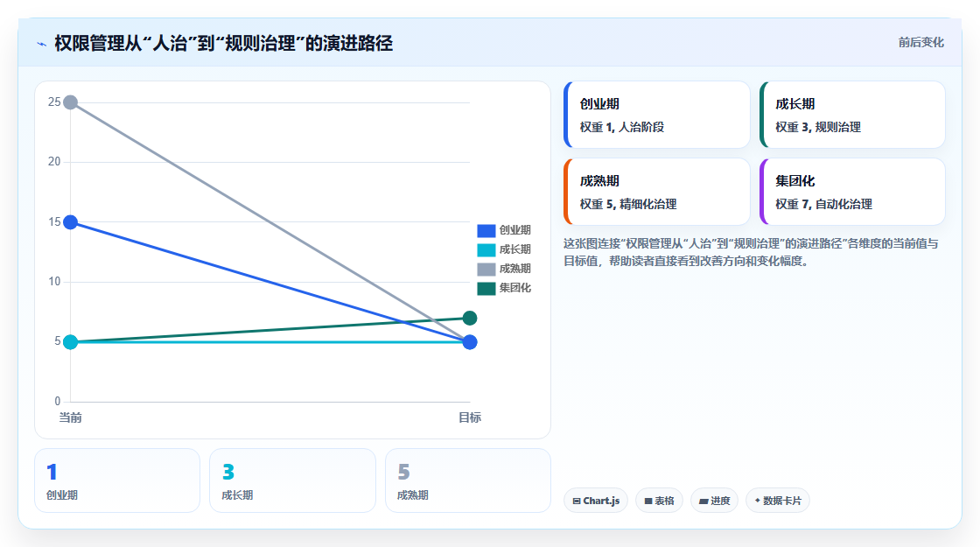
Task: Toggle the 集团化 legend green swatch
Action: pos(486,288)
